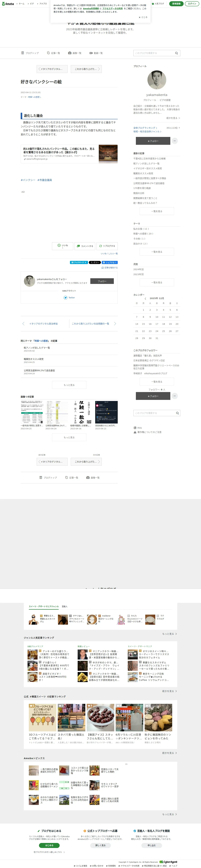Click the #バンクシー hashtag
The height and width of the screenshot is (868, 201).
point(28,180)
